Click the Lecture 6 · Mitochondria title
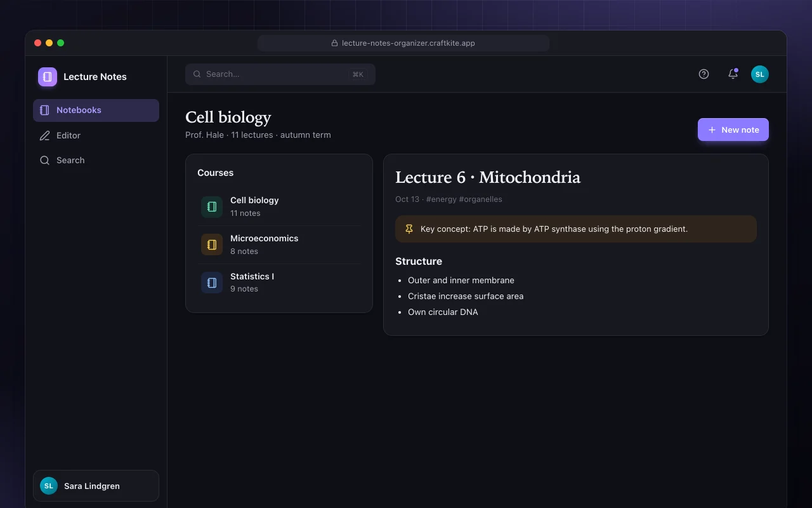The image size is (812, 508). point(488,177)
